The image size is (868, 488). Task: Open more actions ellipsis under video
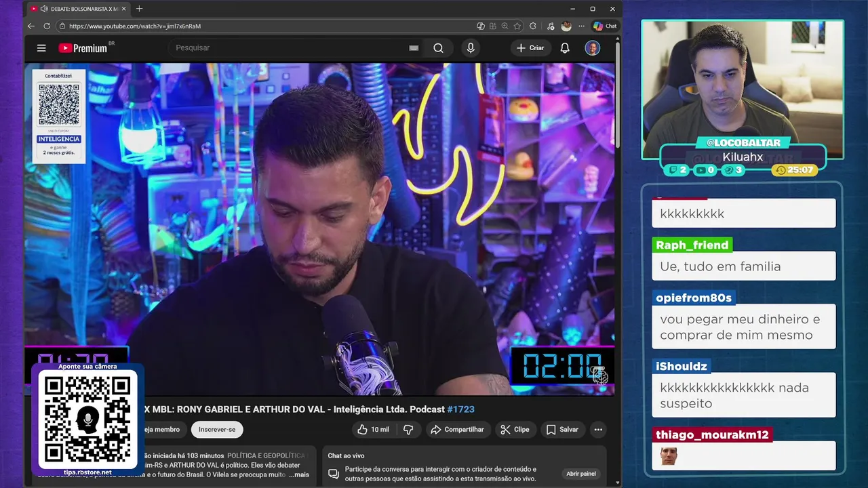[x=598, y=430]
